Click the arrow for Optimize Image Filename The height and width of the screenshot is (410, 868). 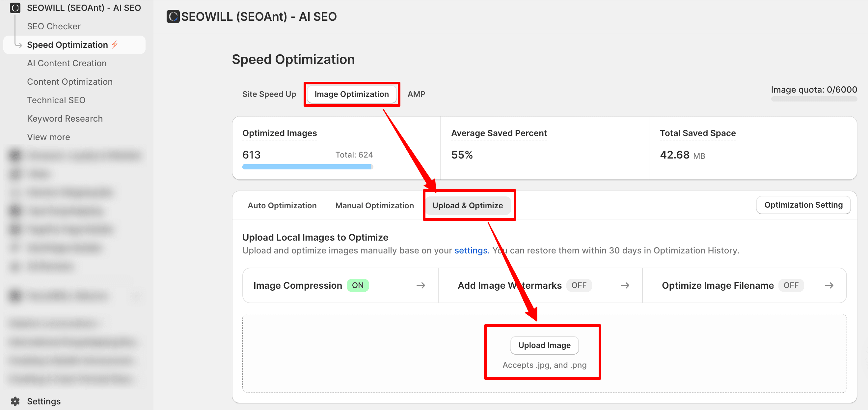pos(829,286)
